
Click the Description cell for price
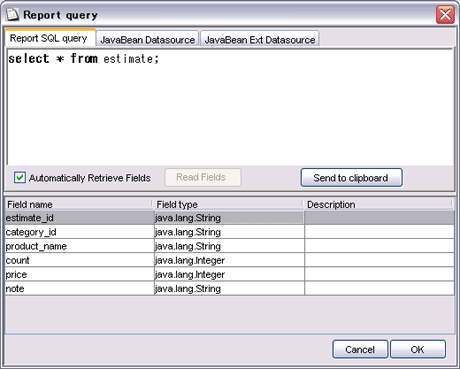(379, 274)
